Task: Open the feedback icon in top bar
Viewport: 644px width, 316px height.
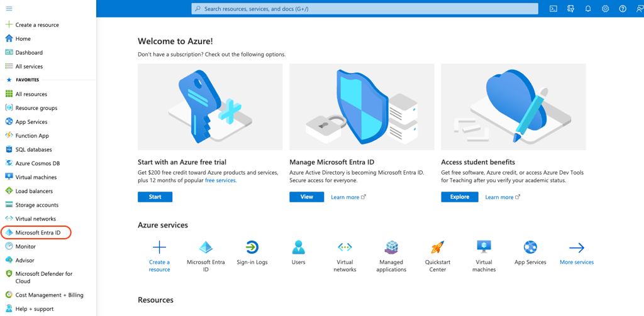Action: coord(640,9)
